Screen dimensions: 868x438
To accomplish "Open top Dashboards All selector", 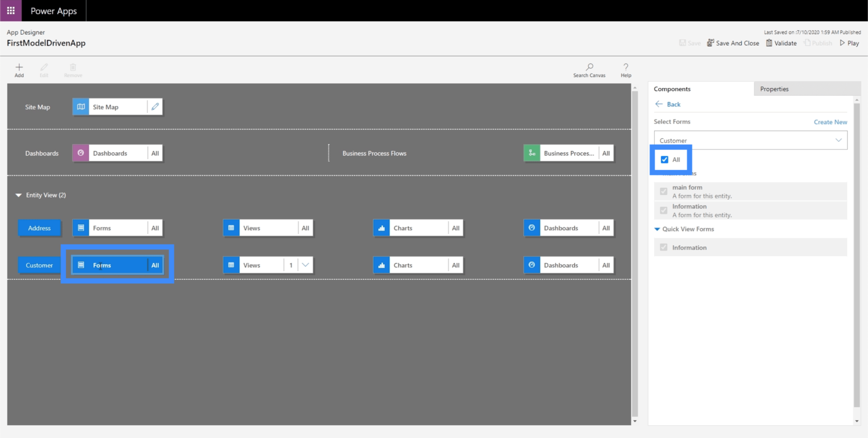I will click(155, 153).
